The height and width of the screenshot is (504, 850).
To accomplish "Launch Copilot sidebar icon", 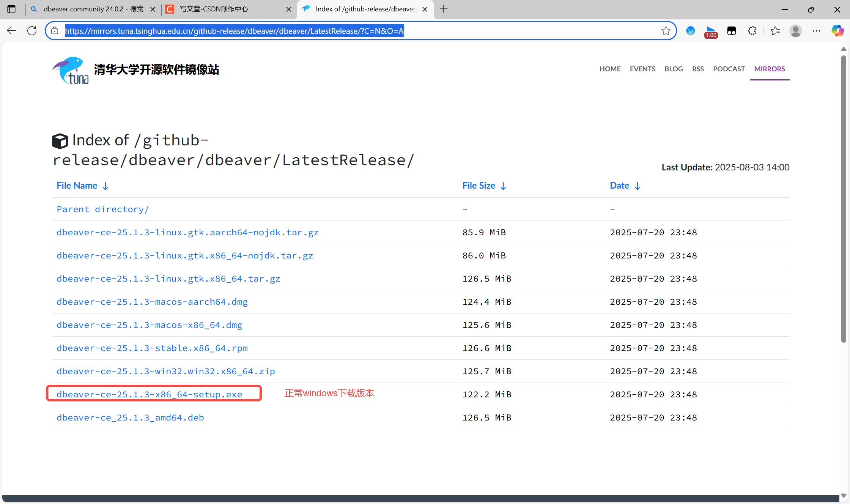I will 837,31.
